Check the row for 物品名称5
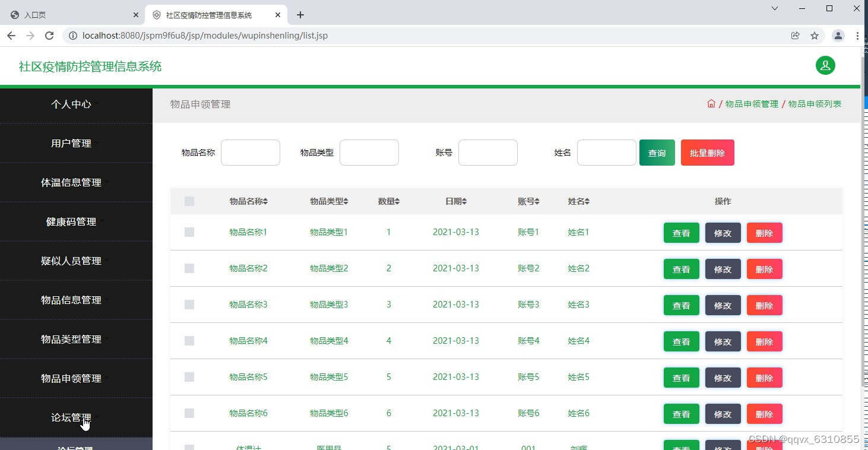The height and width of the screenshot is (450, 868). click(x=189, y=377)
